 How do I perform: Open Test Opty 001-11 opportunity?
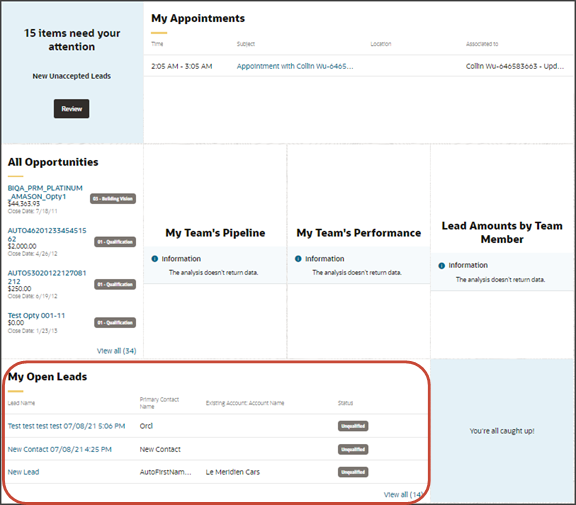36,315
